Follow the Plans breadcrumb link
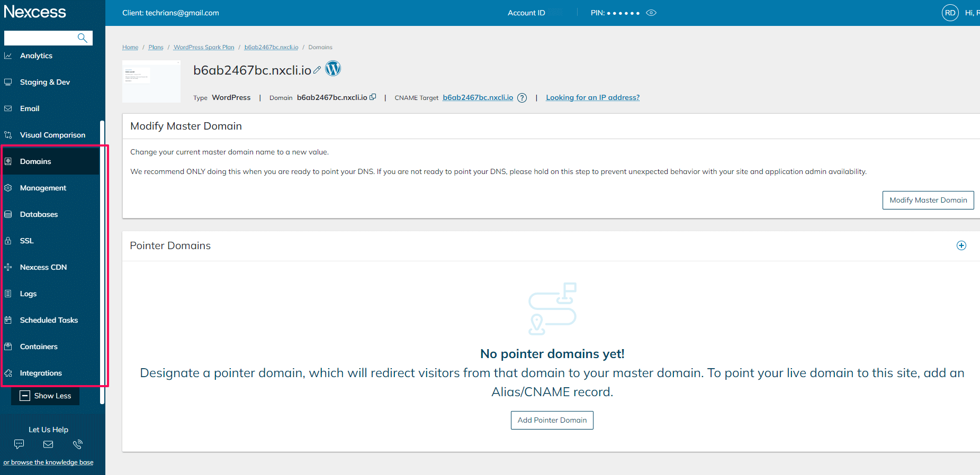980x475 pixels. 156,47
